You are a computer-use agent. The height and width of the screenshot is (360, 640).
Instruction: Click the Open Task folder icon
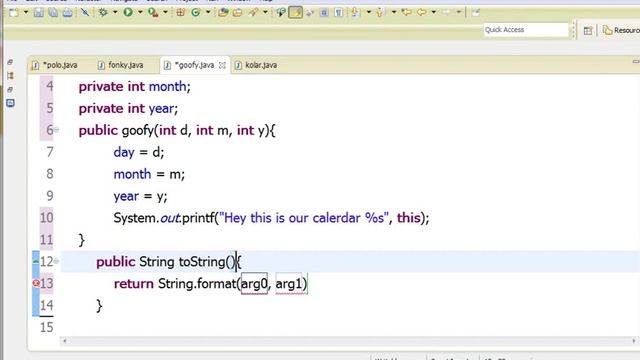(238, 13)
